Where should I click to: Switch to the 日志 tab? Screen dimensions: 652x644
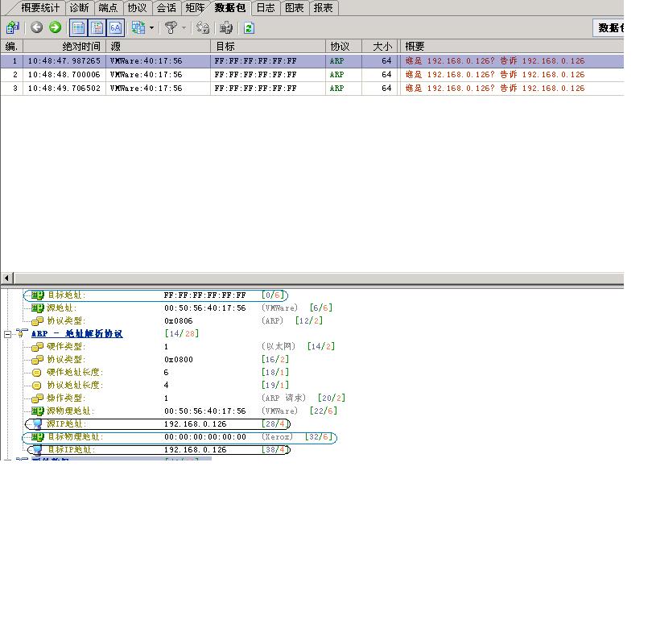click(x=266, y=7)
